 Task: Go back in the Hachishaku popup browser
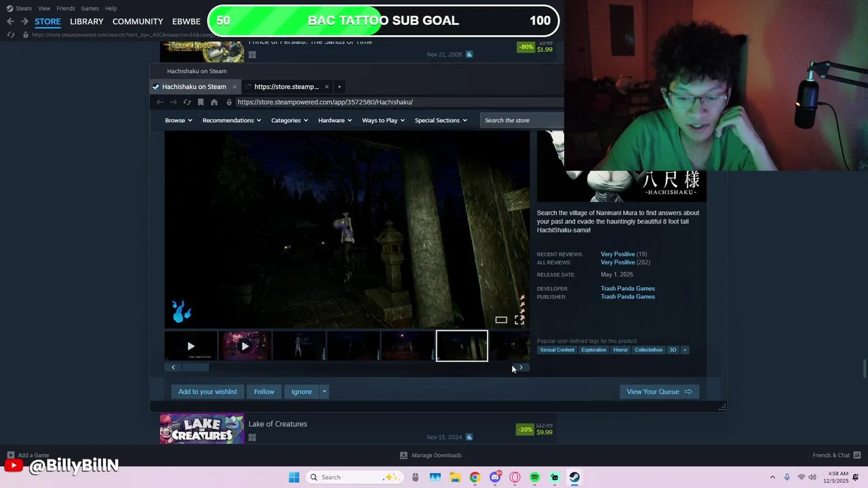[x=160, y=102]
